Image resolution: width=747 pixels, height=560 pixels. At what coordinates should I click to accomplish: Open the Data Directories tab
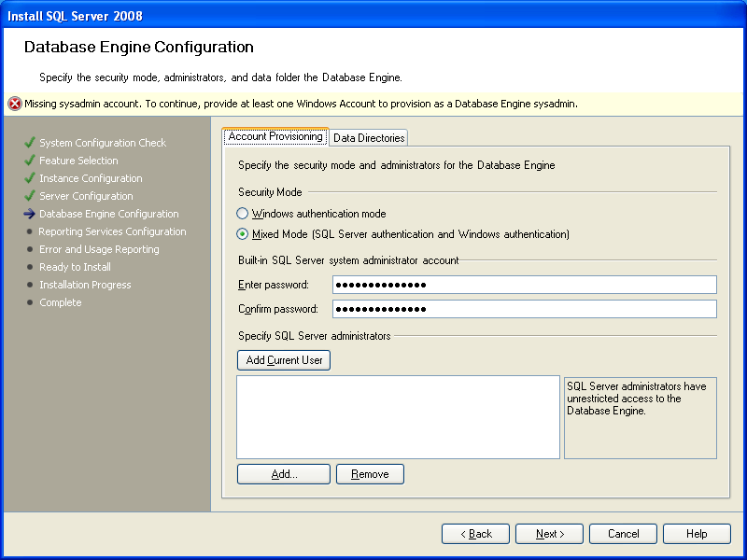point(369,137)
